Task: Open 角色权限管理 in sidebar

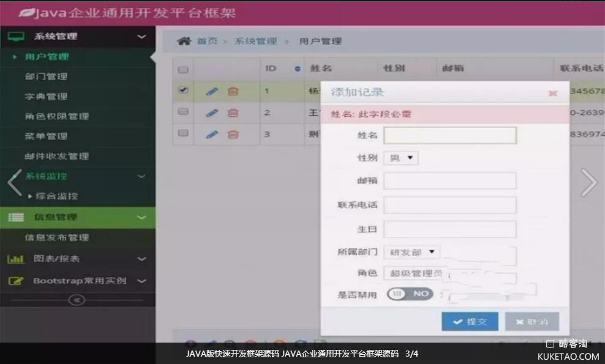Action: click(x=57, y=116)
